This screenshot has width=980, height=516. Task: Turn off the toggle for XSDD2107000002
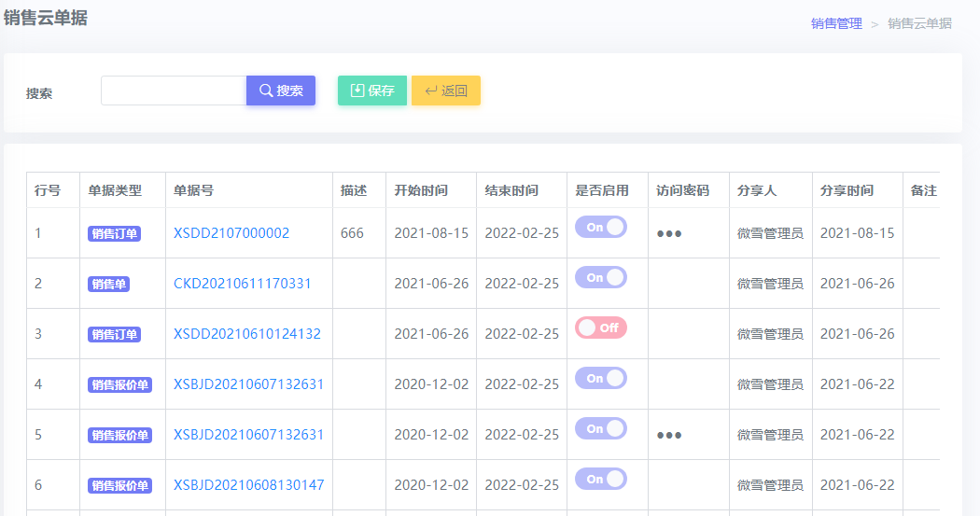click(601, 227)
